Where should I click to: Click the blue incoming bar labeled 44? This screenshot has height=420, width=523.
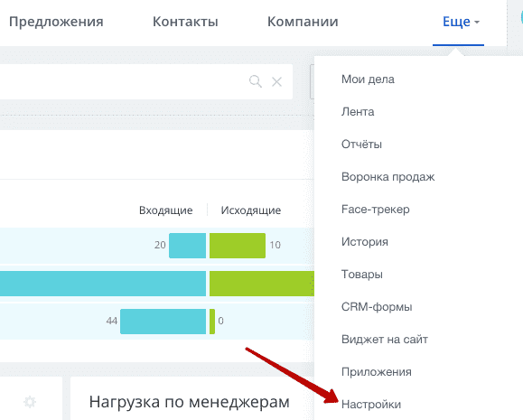point(163,322)
